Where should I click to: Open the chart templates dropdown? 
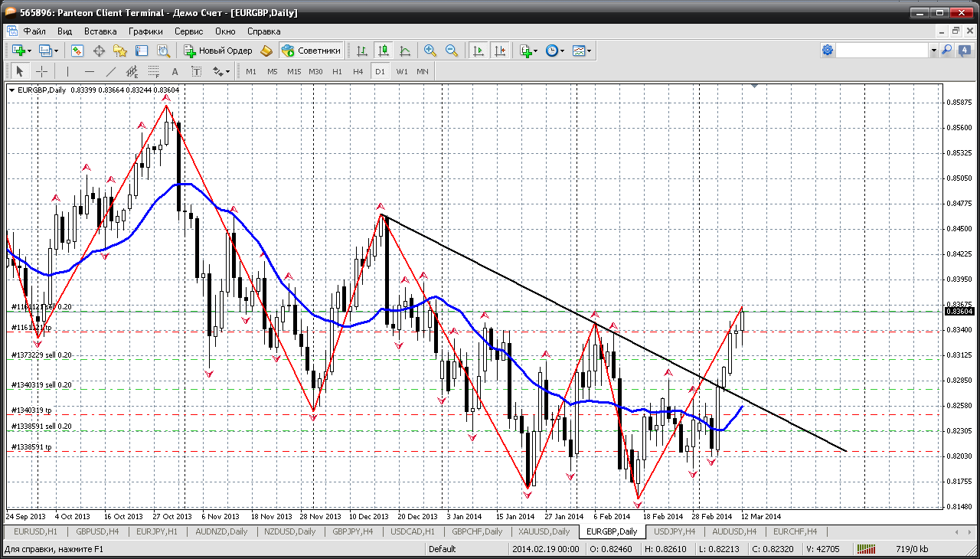590,51
